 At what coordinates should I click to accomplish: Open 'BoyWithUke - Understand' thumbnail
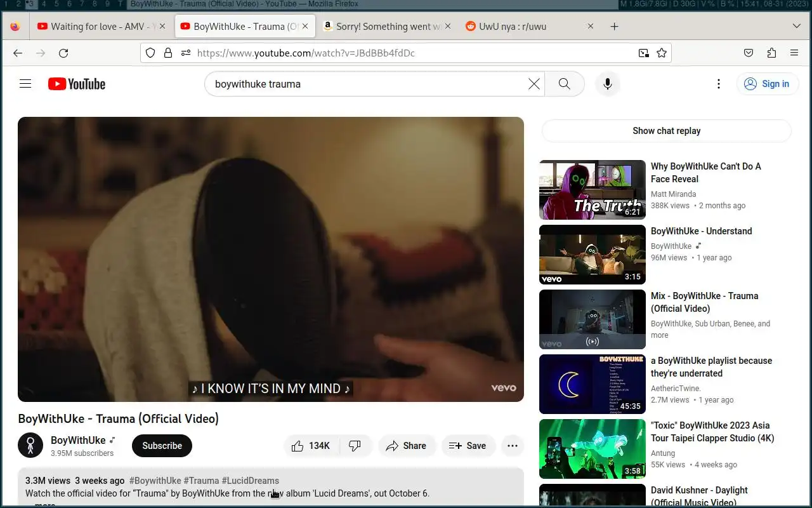coord(593,255)
